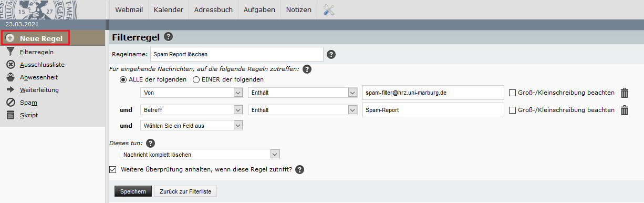Open help icon next to 'Dieses tun'
The height and width of the screenshot is (203, 644).
150,143
